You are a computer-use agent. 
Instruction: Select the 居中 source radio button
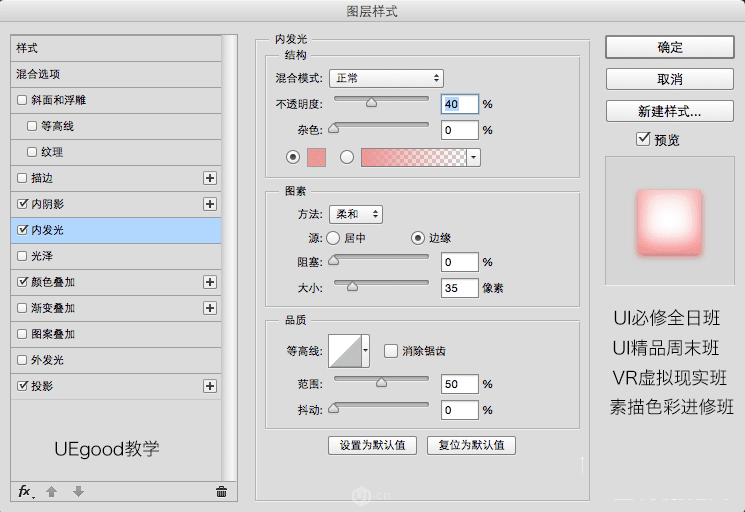point(332,238)
